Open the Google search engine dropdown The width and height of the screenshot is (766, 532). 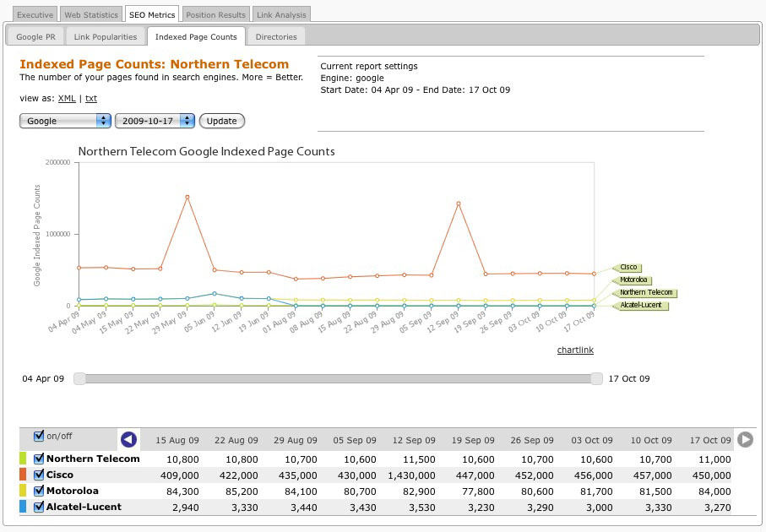tap(66, 121)
